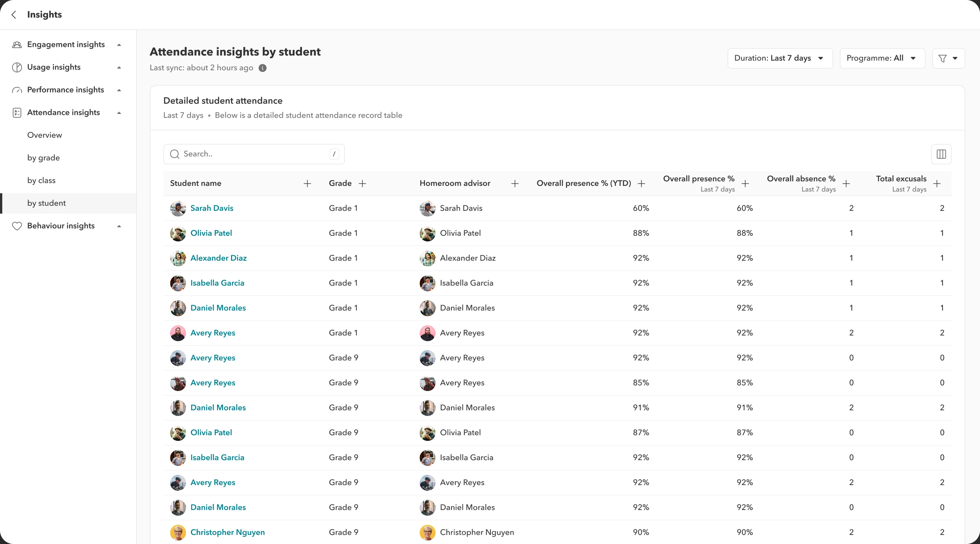Click the Performance insights gauge icon
Viewport: 980px width, 544px height.
[x=17, y=90]
